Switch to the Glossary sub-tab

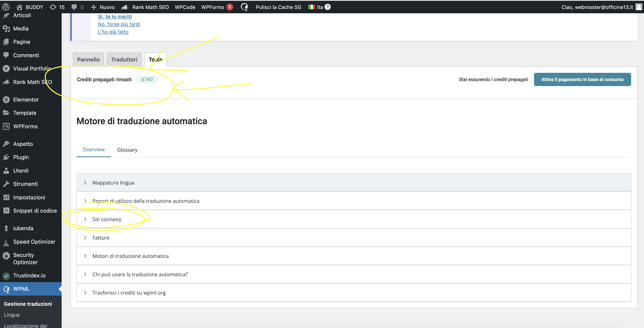[x=127, y=150]
